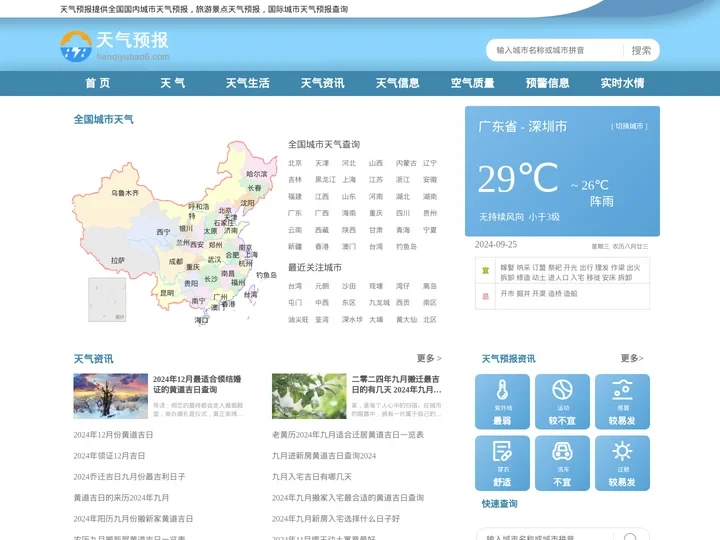This screenshot has width=720, height=540.
Task: Click 昆明 on the China map
Action: [x=167, y=292]
